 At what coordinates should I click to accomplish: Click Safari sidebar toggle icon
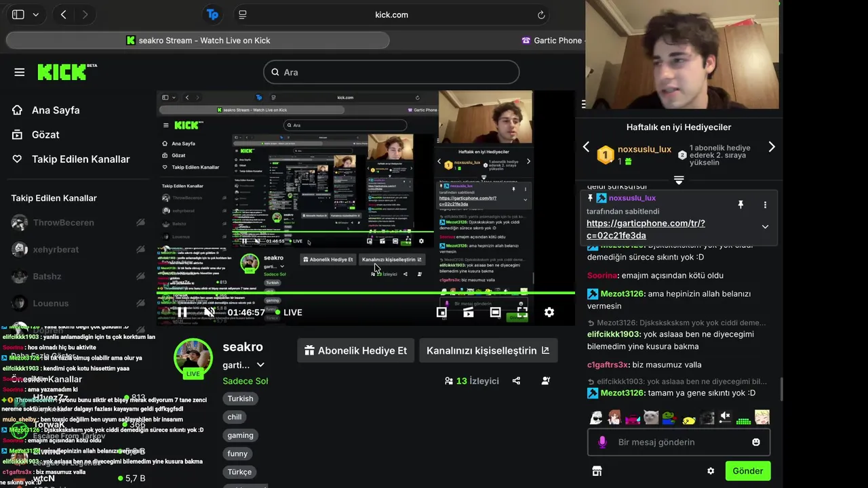click(18, 14)
